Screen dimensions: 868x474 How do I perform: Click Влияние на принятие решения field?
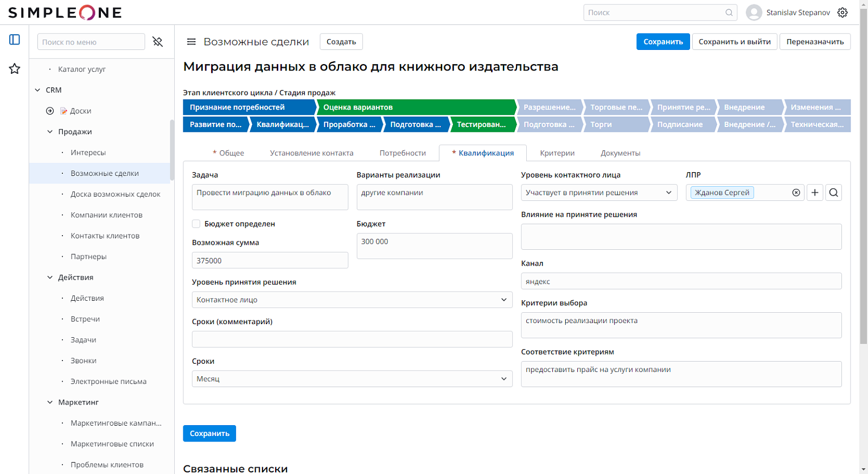pyautogui.click(x=681, y=237)
